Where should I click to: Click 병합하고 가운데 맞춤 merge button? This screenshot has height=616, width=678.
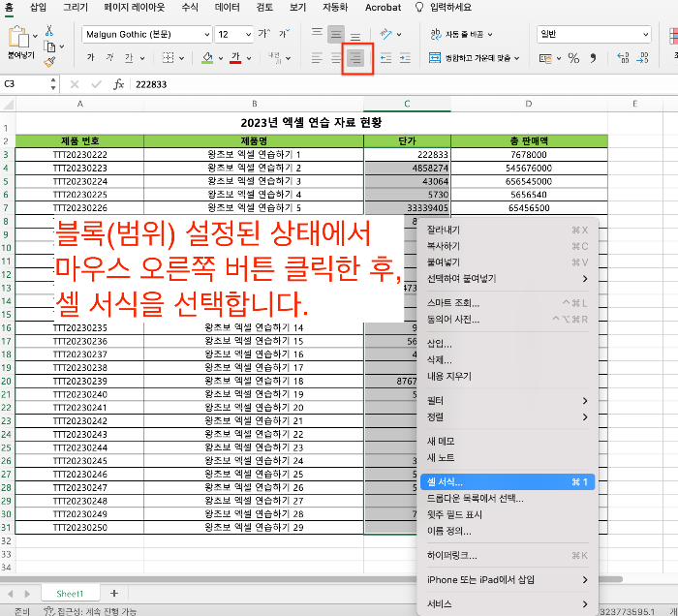click(474, 58)
